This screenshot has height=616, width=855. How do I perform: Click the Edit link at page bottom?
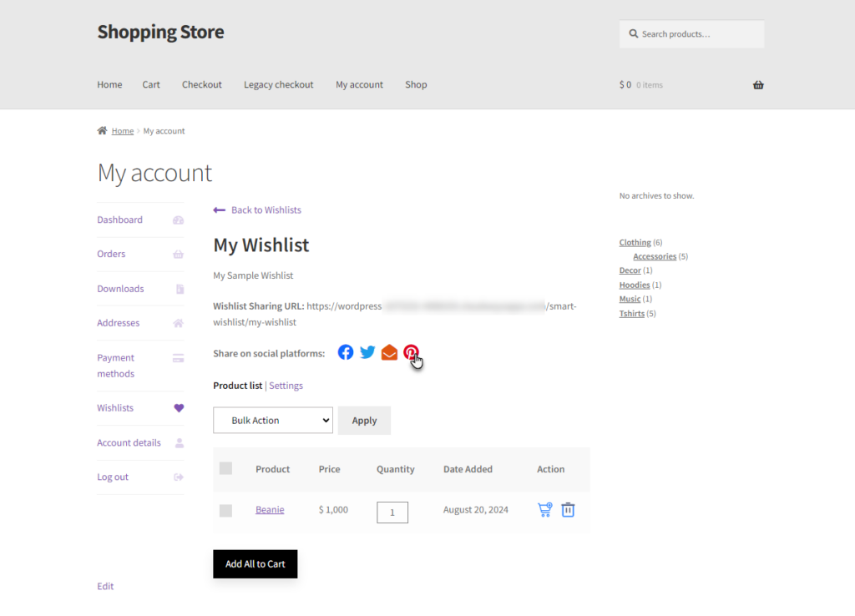[x=105, y=587]
